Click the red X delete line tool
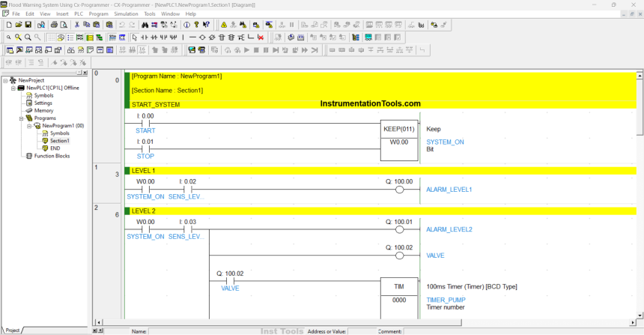Image resolution: width=644 pixels, height=335 pixels. pyautogui.click(x=260, y=37)
